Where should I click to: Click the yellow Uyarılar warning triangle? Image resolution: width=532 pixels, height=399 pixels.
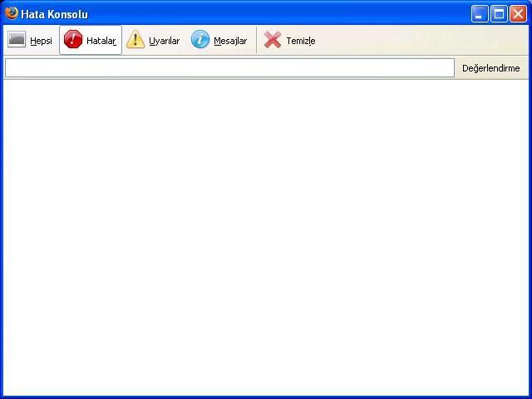[135, 40]
